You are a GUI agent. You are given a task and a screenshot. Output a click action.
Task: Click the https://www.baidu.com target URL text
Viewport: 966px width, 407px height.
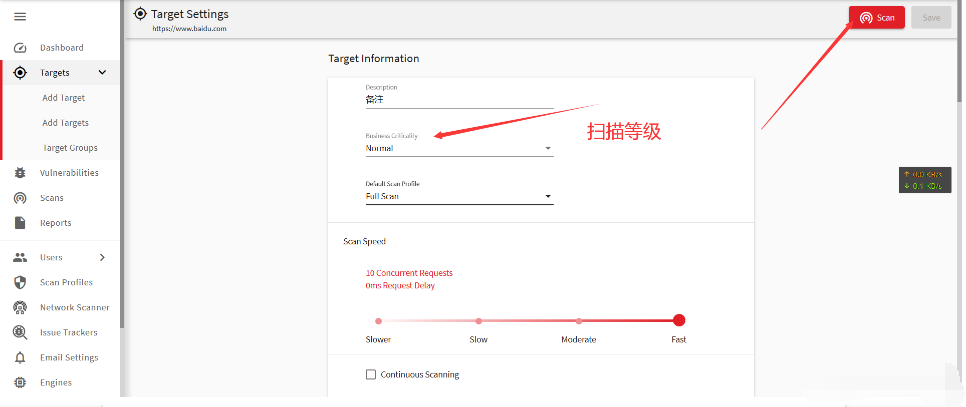[190, 28]
